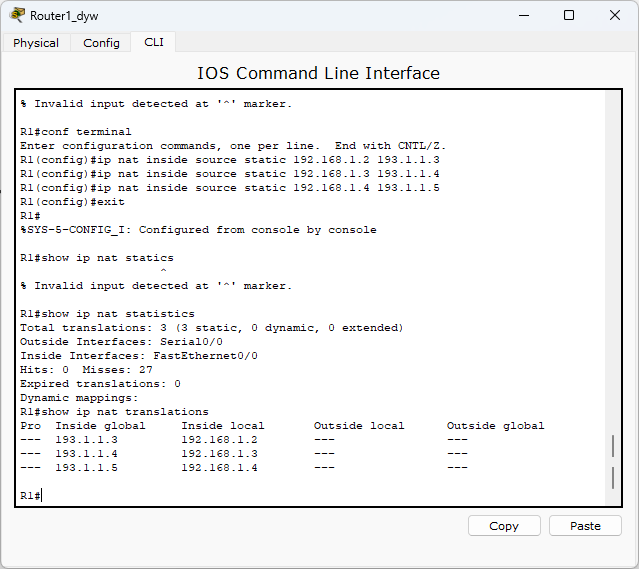
Task: Click the static NAT command for 192.168.1.2
Action: click(230, 160)
